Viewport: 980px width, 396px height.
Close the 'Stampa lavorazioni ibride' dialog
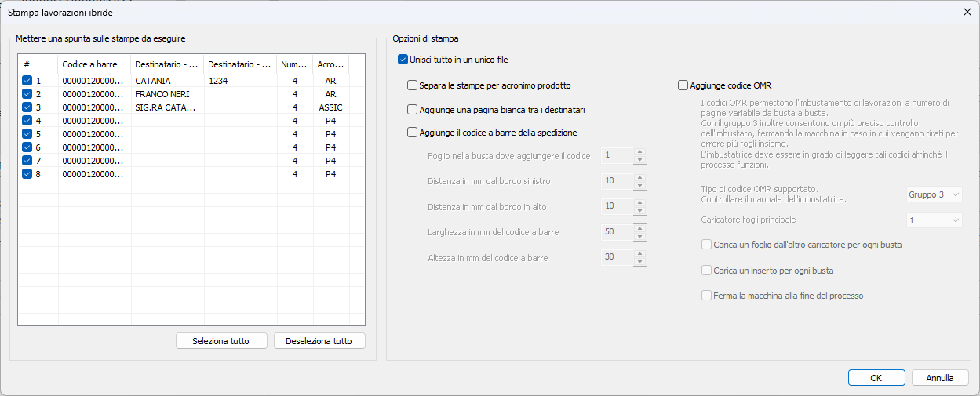(967, 12)
